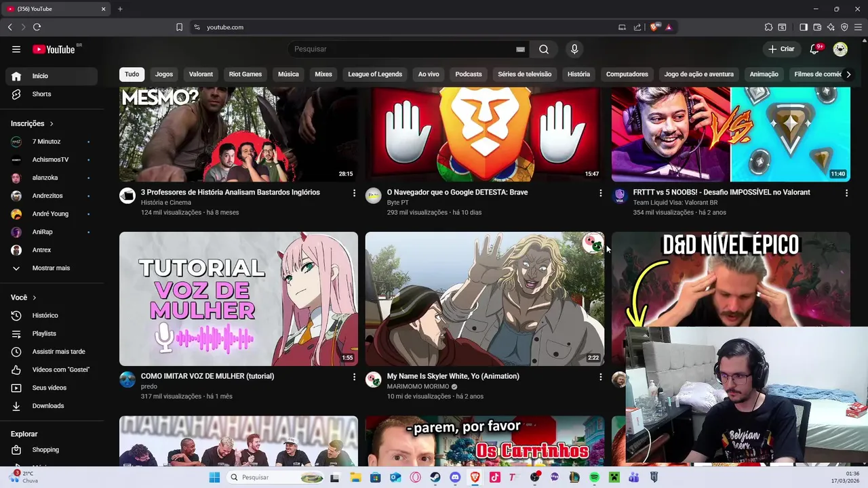Open Steam from the taskbar
This screenshot has width=868, height=488.
(x=435, y=477)
